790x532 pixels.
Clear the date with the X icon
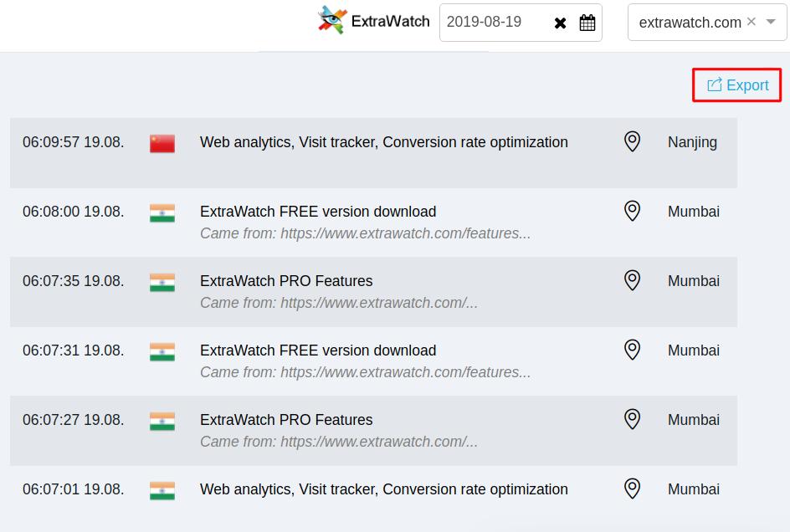coord(560,23)
